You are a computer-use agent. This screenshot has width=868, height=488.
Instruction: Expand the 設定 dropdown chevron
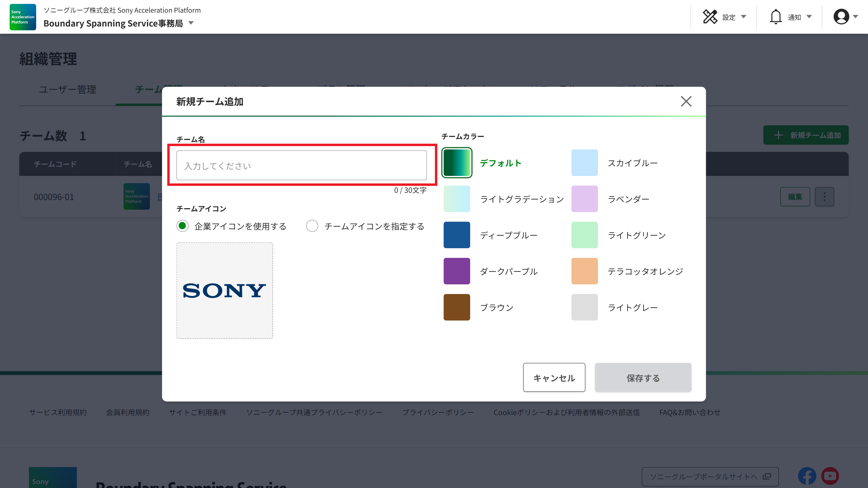744,17
